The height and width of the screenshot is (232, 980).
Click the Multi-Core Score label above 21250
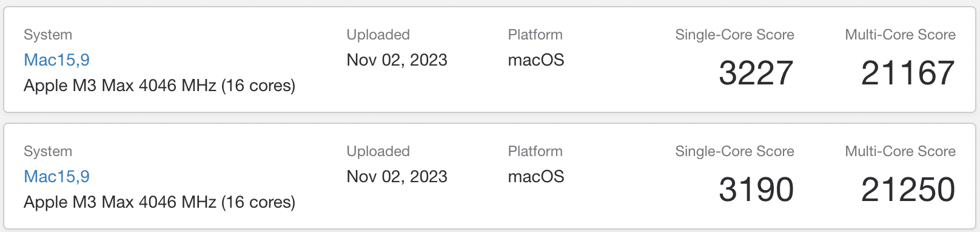(x=900, y=151)
